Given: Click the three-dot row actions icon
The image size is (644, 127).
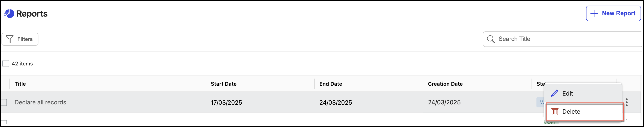Looking at the screenshot, I should click(x=626, y=102).
